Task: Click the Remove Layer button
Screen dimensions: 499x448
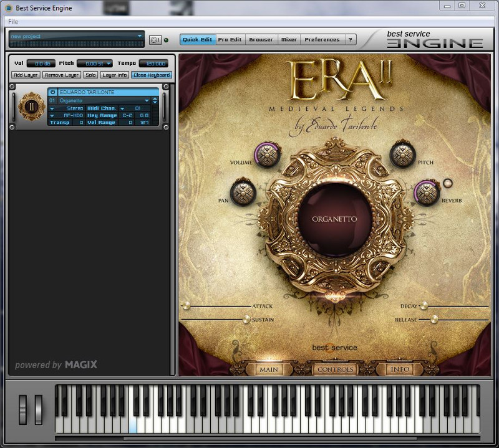Action: (62, 75)
